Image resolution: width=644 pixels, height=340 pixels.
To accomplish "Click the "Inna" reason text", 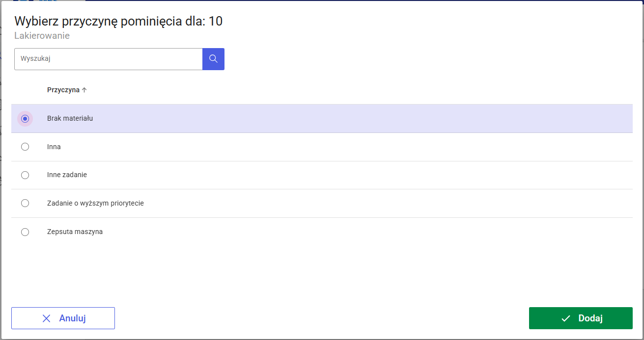I will tap(54, 147).
